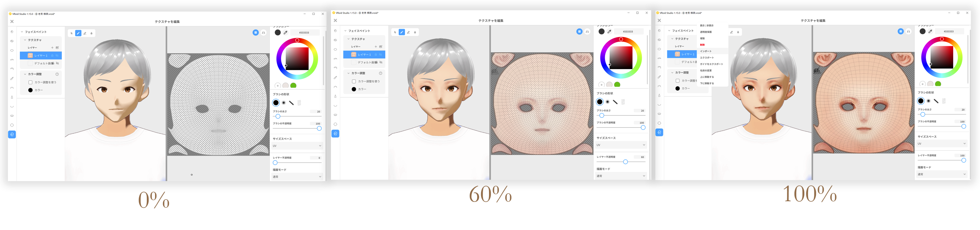Click the import layer icon in the 0% window
Image resolution: width=980 pixels, height=230 pixels.
[58, 48]
